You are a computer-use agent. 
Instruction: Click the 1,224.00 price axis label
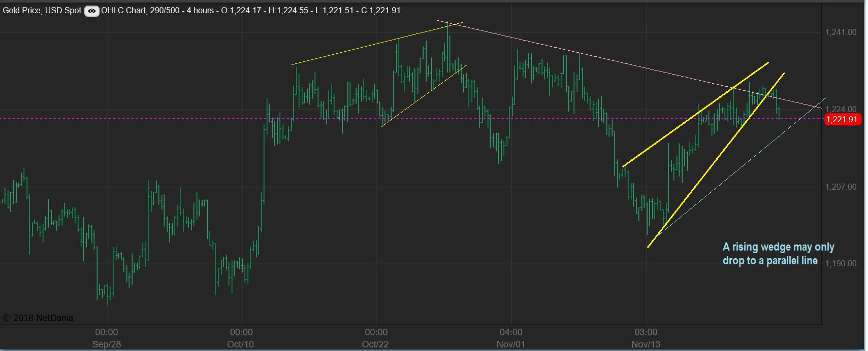pos(841,109)
